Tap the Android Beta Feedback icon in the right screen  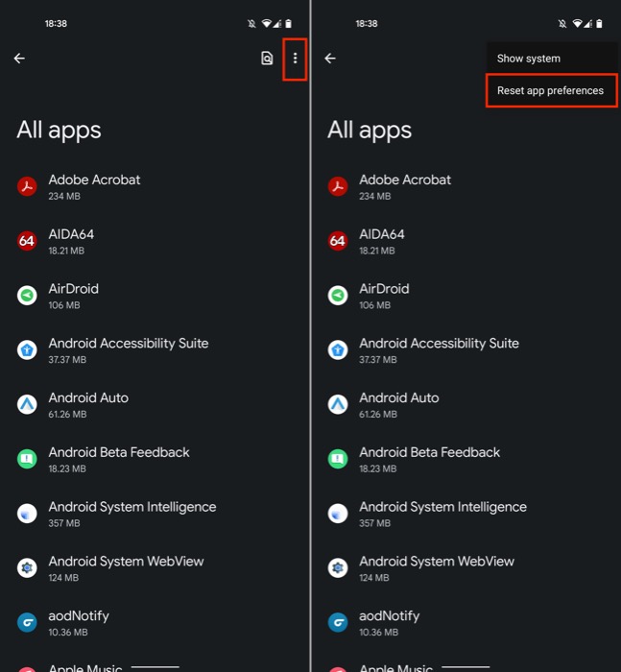[x=338, y=459]
